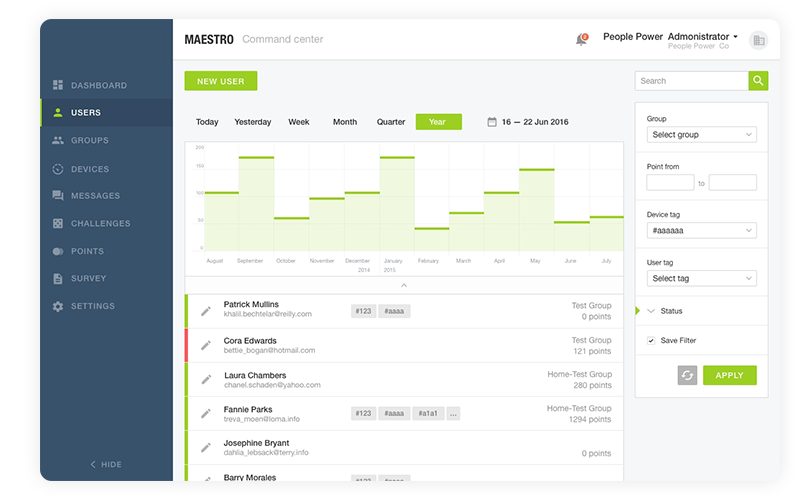
Task: Click the gray reset filter refresh icon
Action: [687, 376]
